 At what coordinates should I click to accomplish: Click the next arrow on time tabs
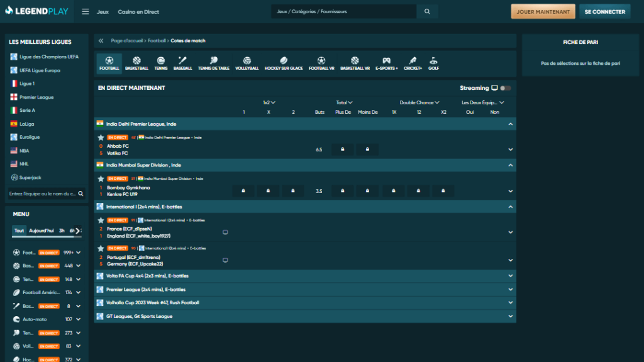pyautogui.click(x=77, y=231)
